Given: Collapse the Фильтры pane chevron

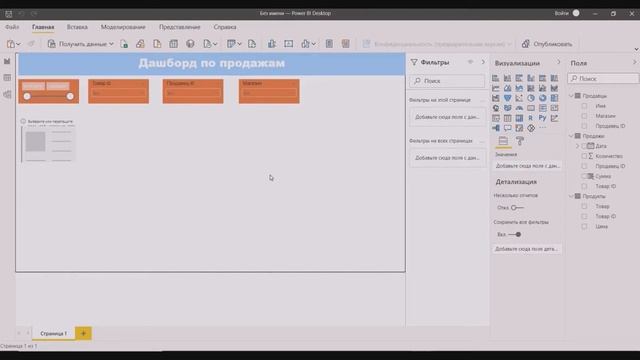Looking at the screenshot, I should coord(483,62).
